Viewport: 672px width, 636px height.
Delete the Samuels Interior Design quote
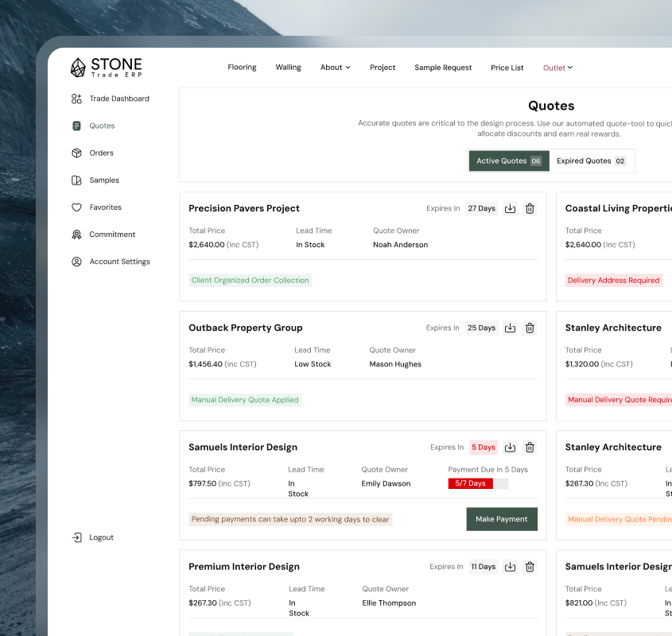coord(530,447)
